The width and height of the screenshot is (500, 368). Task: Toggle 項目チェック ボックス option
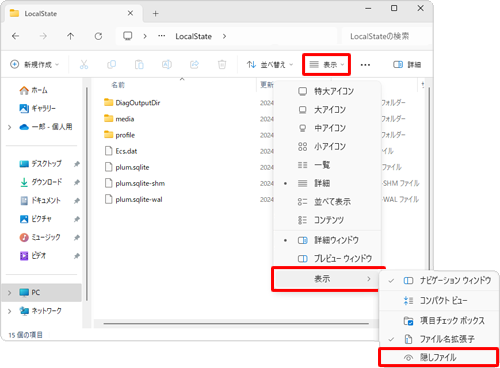(439, 321)
